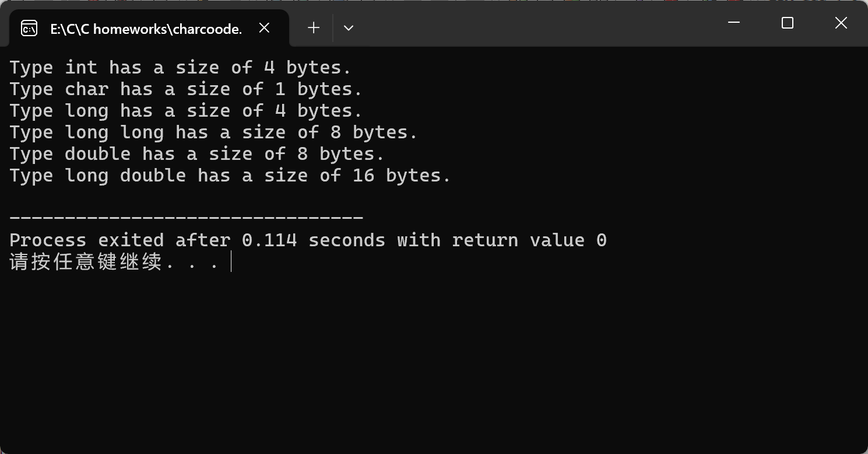Click the '0.114' seconds value

(269, 240)
